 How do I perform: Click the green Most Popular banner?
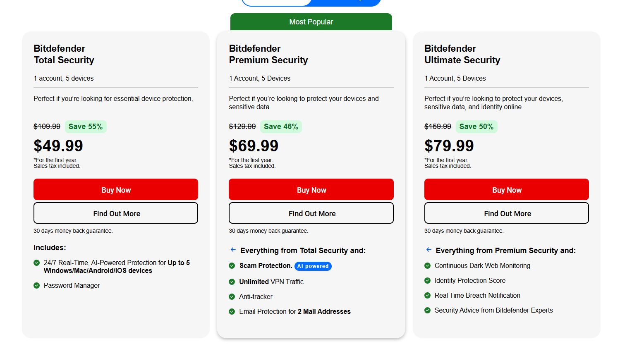[311, 22]
